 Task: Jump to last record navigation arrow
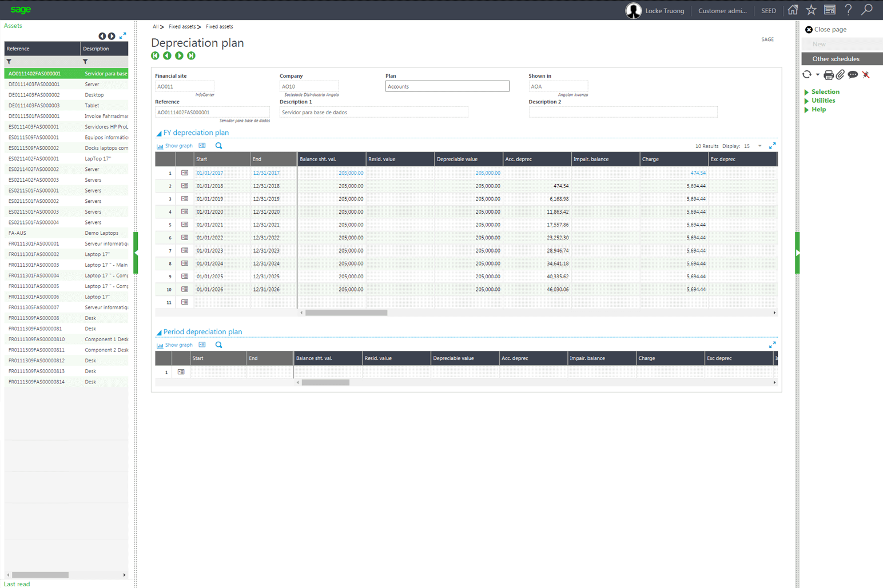click(191, 56)
